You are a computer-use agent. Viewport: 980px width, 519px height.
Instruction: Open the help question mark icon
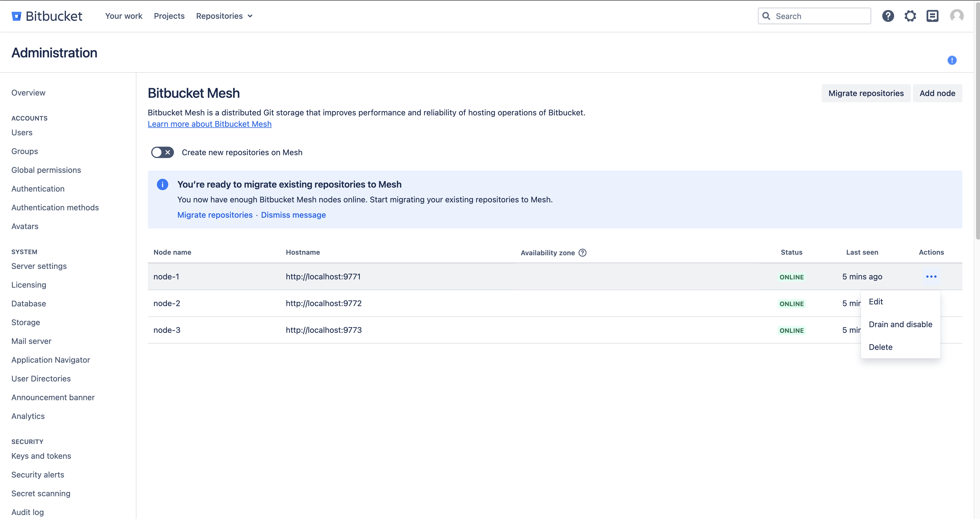[x=888, y=16]
